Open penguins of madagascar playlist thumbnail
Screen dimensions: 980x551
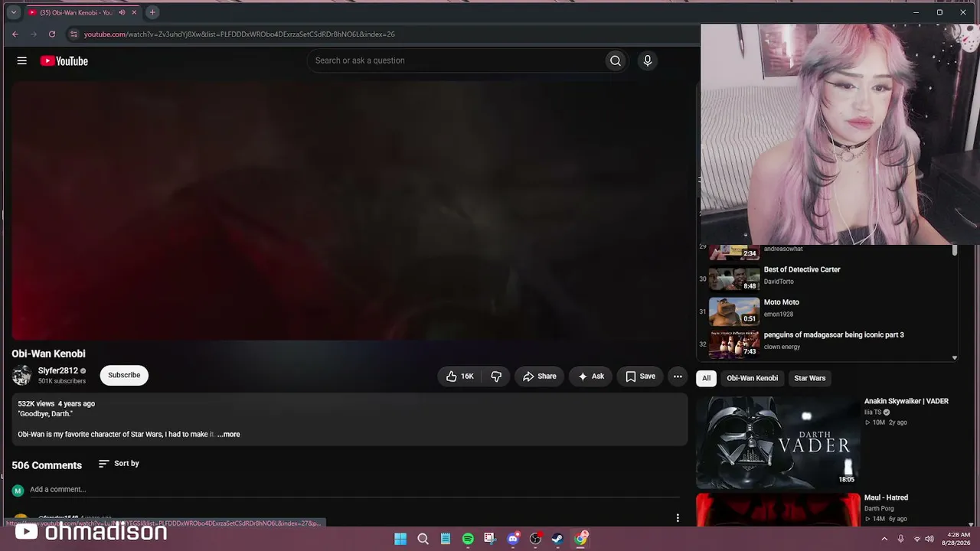coord(734,344)
